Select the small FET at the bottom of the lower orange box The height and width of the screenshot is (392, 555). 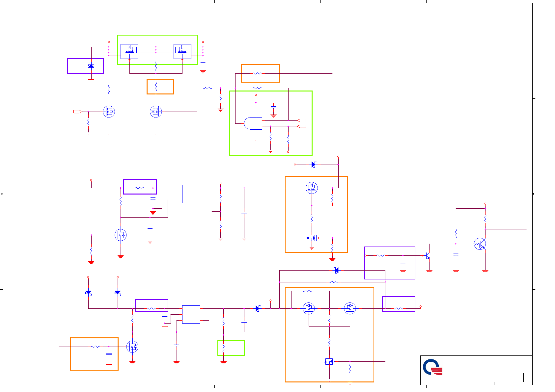(x=329, y=361)
